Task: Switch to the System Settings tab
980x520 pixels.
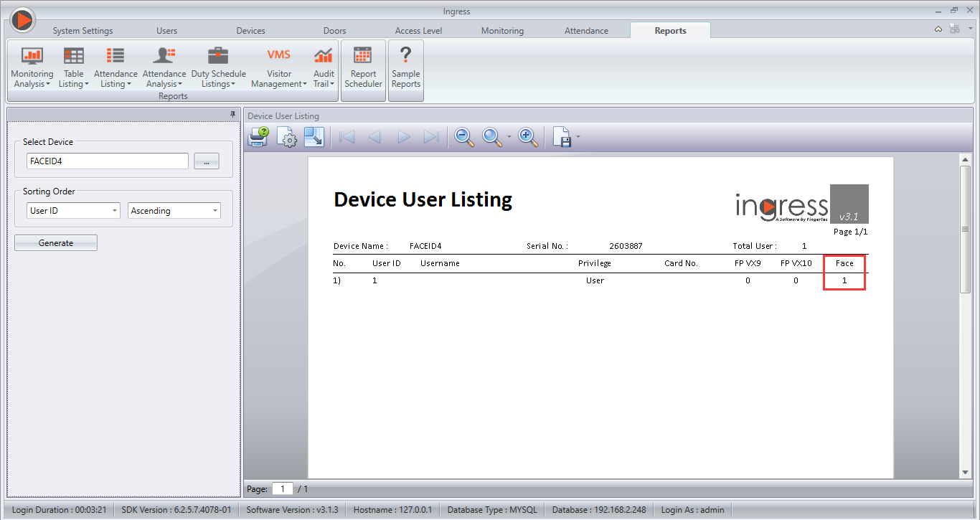Action: (83, 31)
